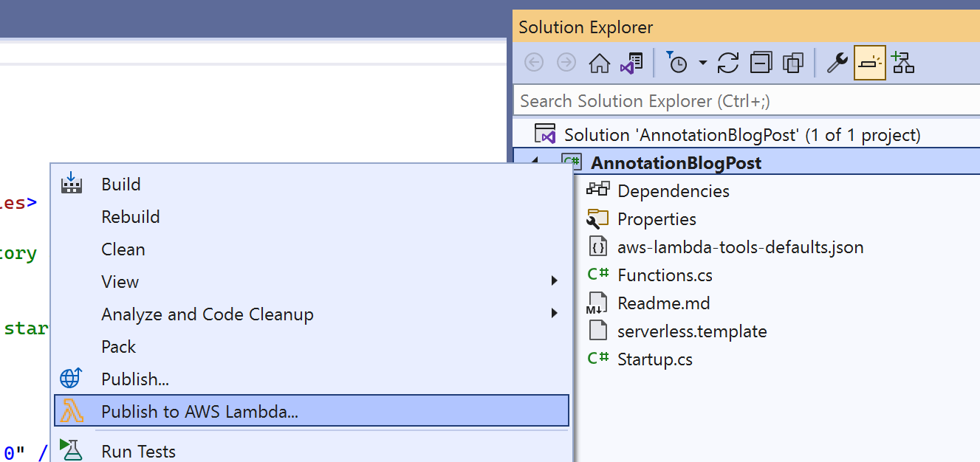
Task: Open the View submenu
Action: tap(312, 282)
